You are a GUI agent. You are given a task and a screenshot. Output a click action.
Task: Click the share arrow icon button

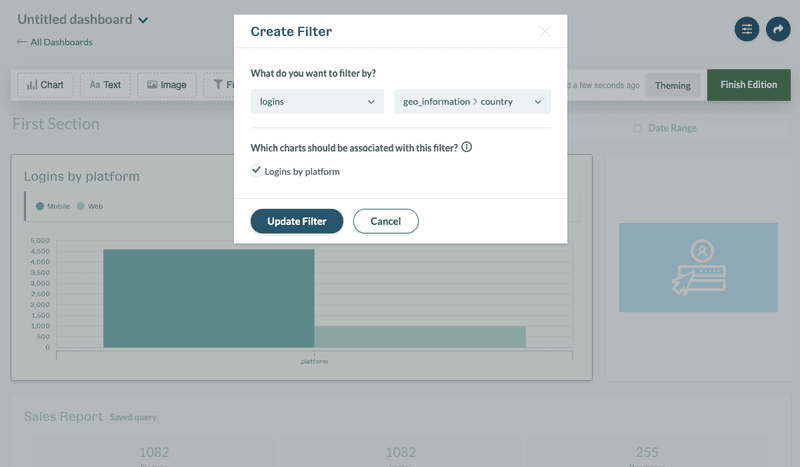pos(778,29)
